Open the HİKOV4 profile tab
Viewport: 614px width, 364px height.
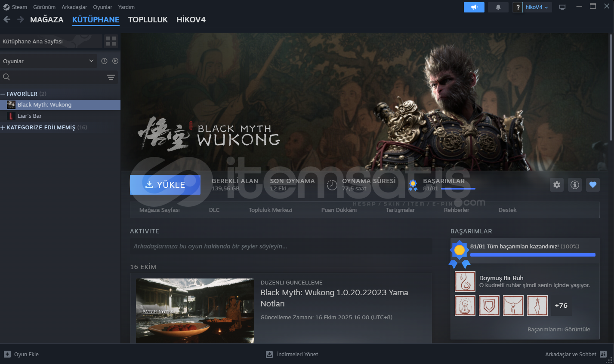point(191,20)
